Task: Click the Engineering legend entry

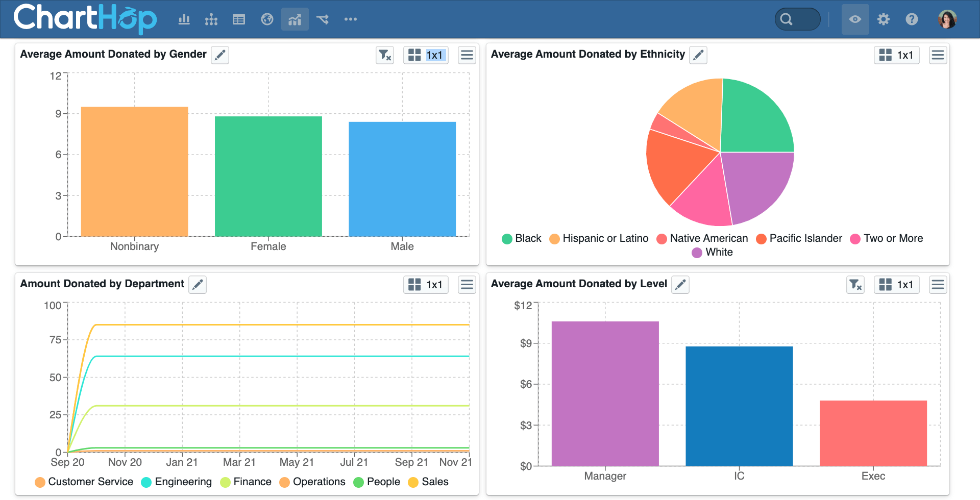Action: [x=183, y=482]
